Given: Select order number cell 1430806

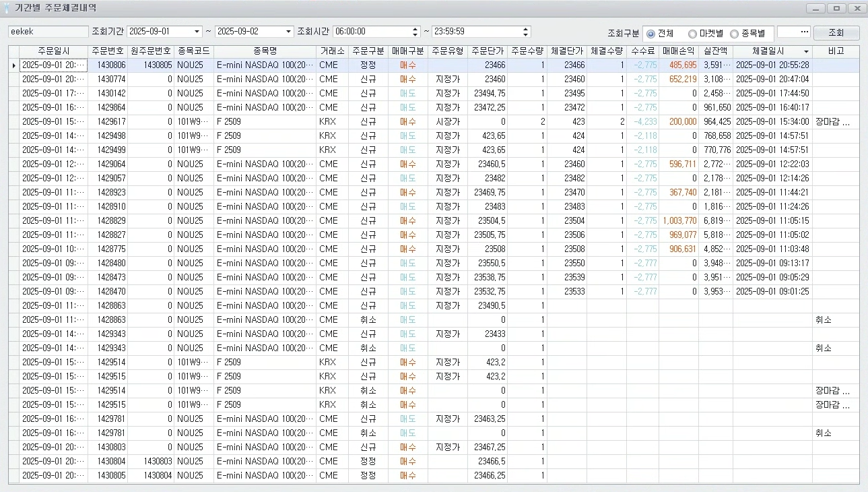Looking at the screenshot, I should [x=108, y=65].
